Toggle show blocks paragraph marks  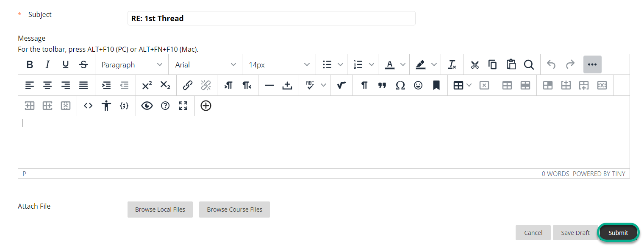point(364,85)
